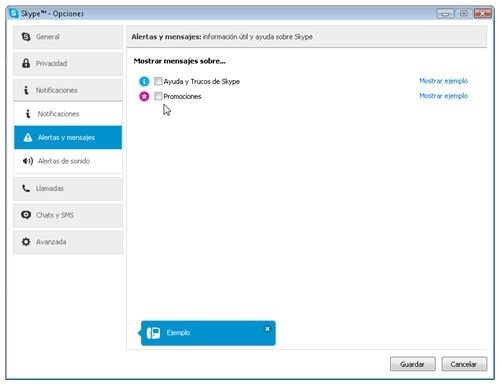This screenshot has width=500, height=385.
Task: Click the Notificaciones section header
Action: 68,90
